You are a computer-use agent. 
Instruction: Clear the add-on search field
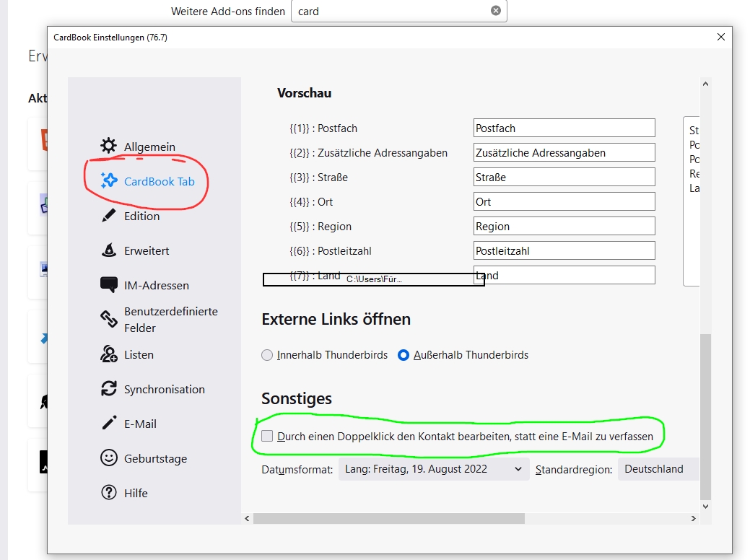[496, 11]
